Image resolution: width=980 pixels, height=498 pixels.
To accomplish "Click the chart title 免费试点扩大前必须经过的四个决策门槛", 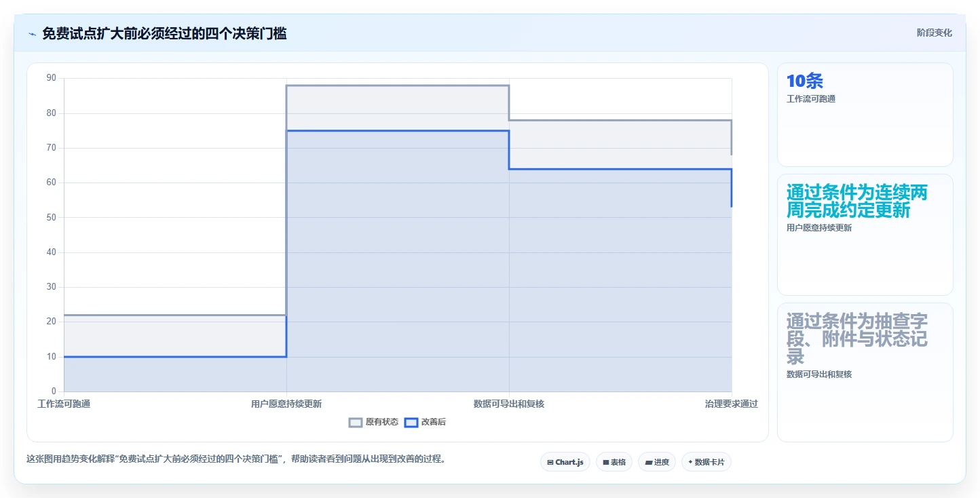I will click(164, 33).
